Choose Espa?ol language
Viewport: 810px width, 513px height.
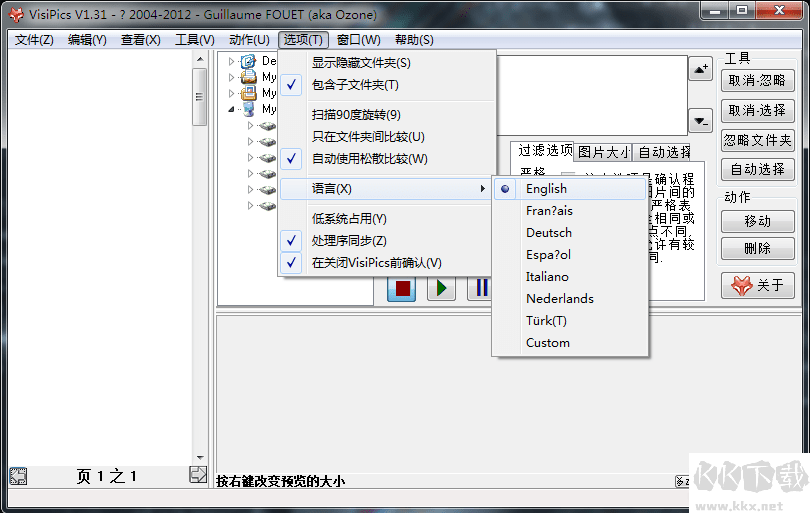(x=570, y=255)
